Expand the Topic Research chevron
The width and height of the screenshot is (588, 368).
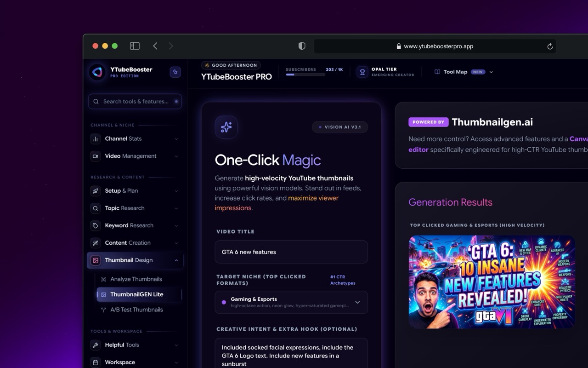[176, 208]
